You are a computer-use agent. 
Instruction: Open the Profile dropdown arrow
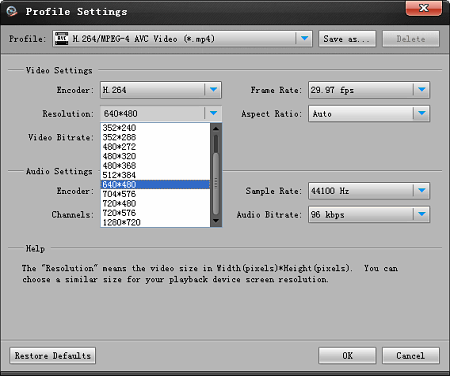coord(304,39)
